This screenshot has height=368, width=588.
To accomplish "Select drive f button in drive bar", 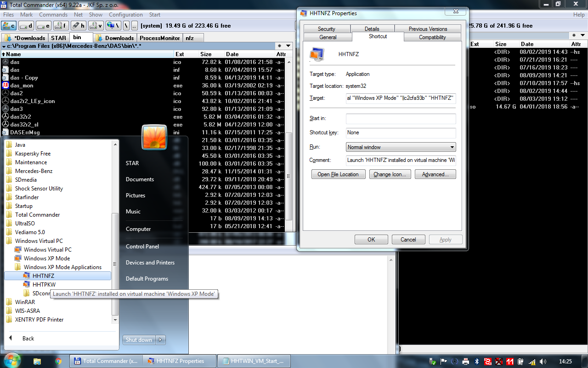I will pyautogui.click(x=61, y=26).
